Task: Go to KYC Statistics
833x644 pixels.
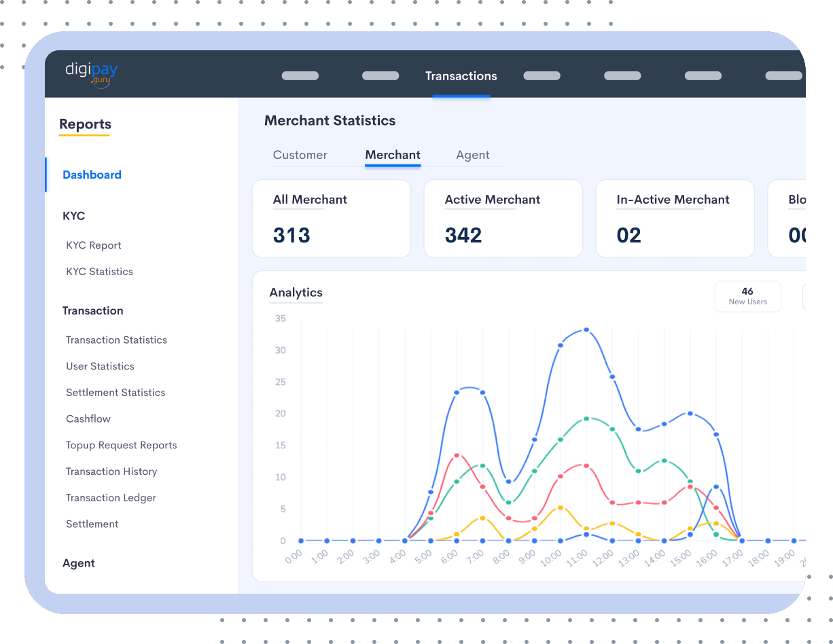Action: 99,272
